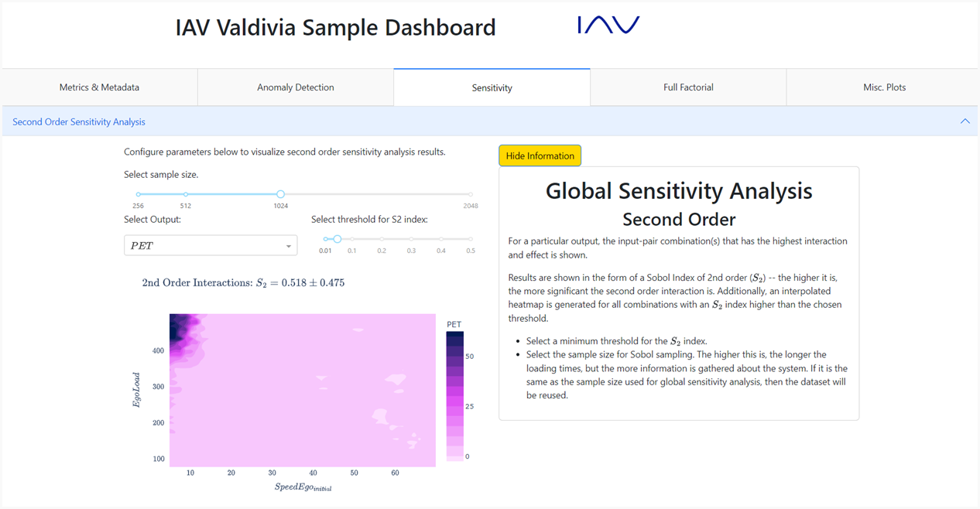Go to the Full Factorial tab
This screenshot has height=509, width=980.
point(688,87)
